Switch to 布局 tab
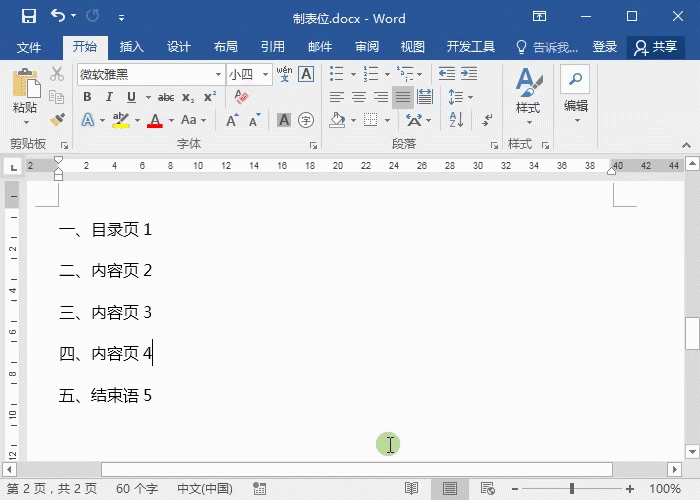Screen dimensions: 700x500 click(225, 47)
